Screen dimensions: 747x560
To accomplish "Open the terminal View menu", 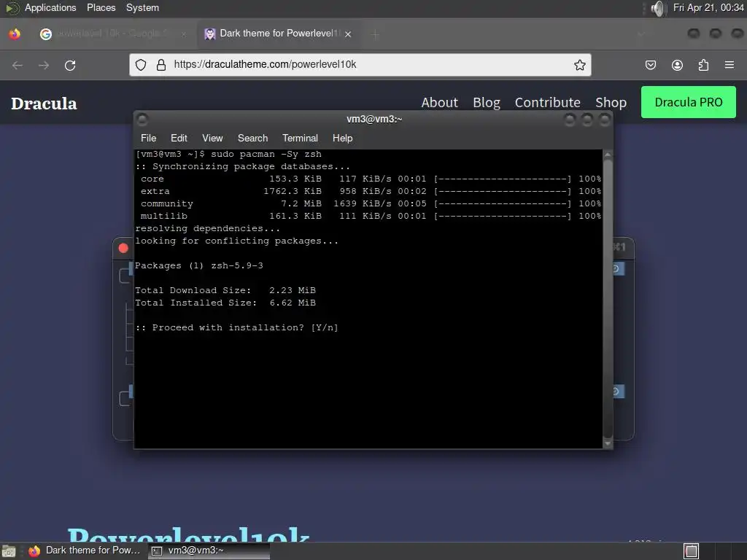I will [212, 138].
